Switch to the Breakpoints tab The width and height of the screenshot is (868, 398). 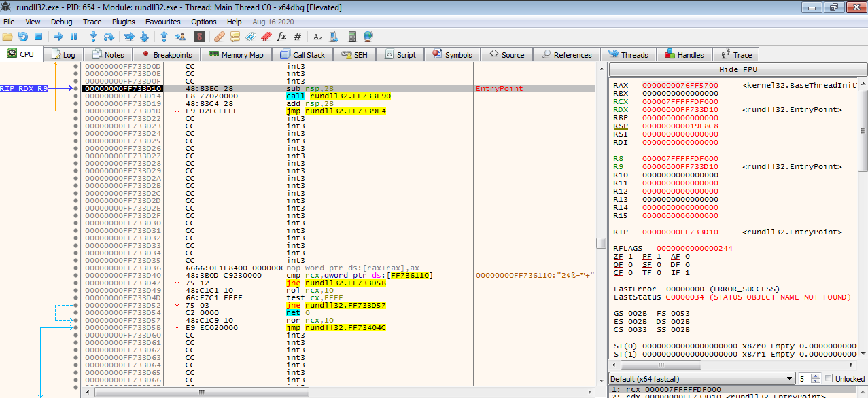pyautogui.click(x=167, y=55)
